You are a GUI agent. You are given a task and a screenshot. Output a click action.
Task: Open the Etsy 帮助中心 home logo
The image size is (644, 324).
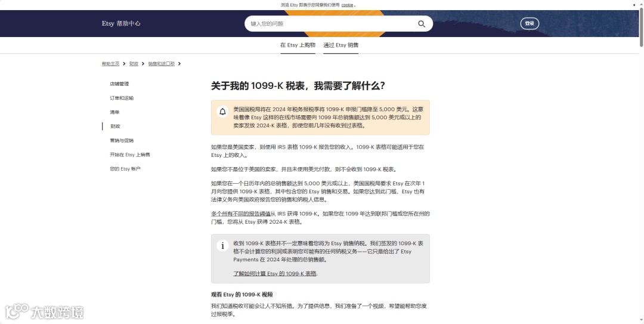point(121,23)
